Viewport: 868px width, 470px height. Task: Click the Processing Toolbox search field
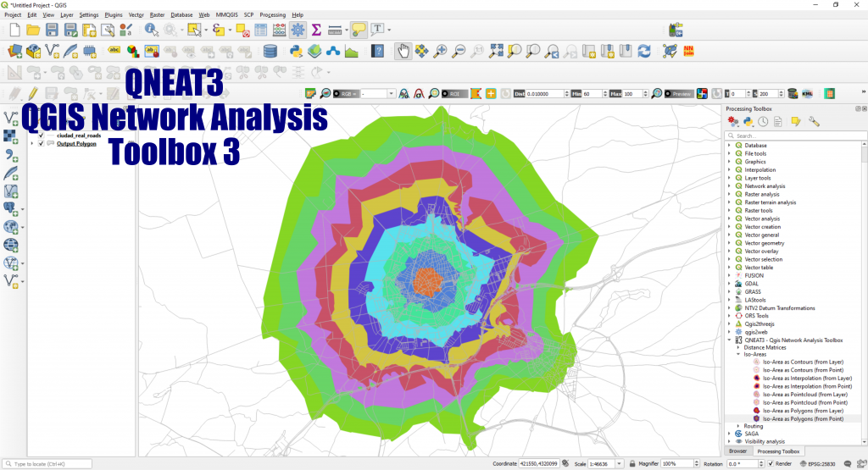[796, 135]
